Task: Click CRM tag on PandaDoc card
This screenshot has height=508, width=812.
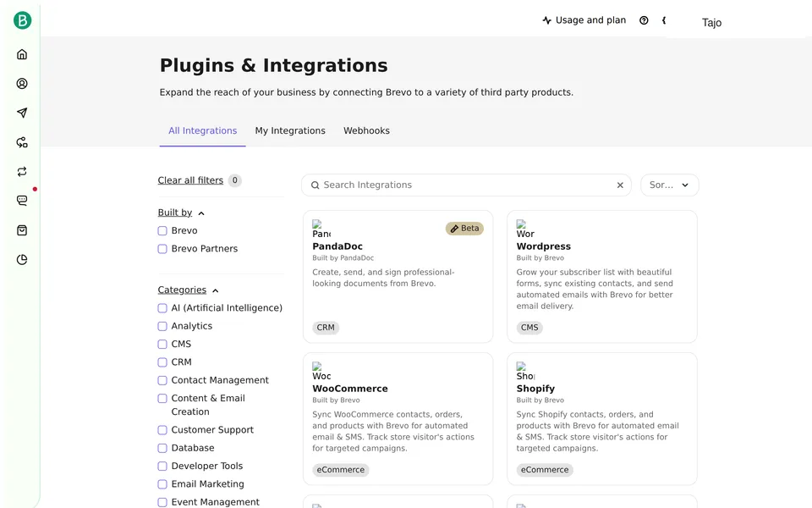Action: [326, 328]
